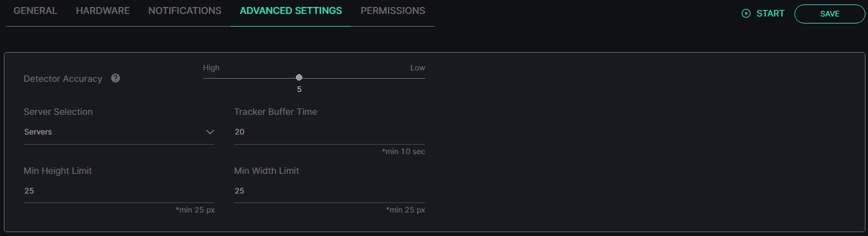Switch to the GENERAL tab
Screen dimensions: 868x236
click(35, 11)
